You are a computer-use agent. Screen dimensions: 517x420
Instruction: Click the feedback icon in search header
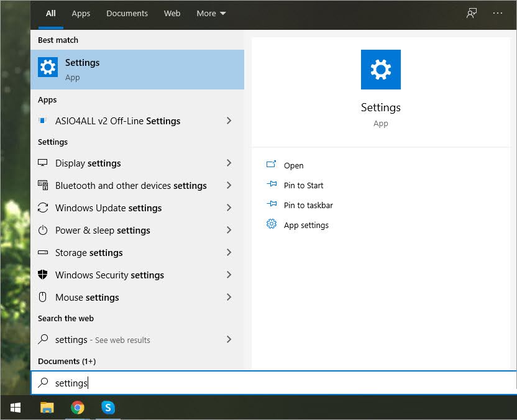pyautogui.click(x=472, y=13)
